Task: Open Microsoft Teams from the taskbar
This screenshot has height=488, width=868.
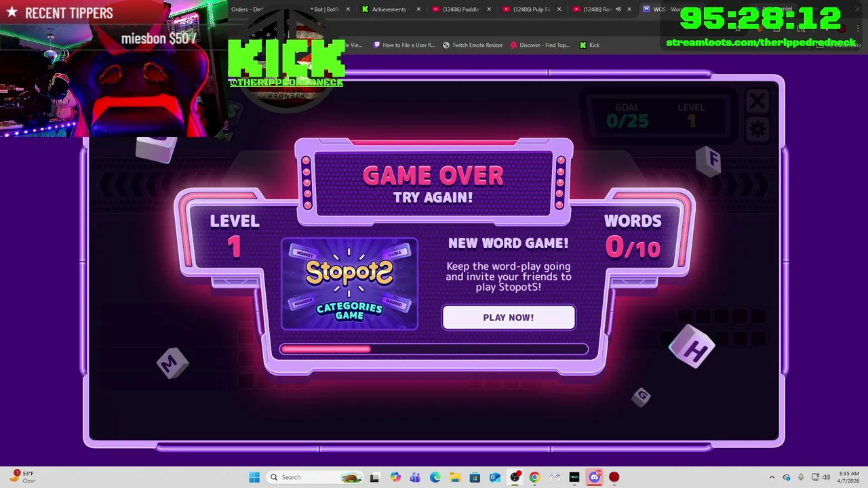Action: (x=415, y=477)
